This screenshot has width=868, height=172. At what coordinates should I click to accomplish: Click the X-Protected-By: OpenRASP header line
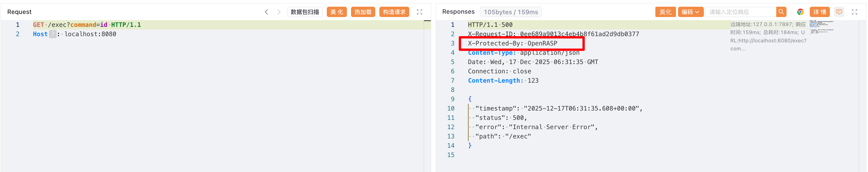(512, 43)
